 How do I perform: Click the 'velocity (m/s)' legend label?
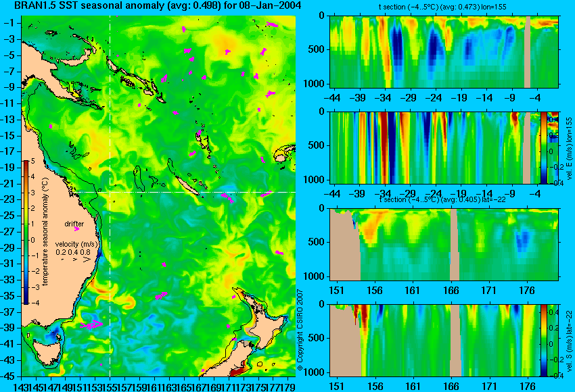tap(76, 244)
